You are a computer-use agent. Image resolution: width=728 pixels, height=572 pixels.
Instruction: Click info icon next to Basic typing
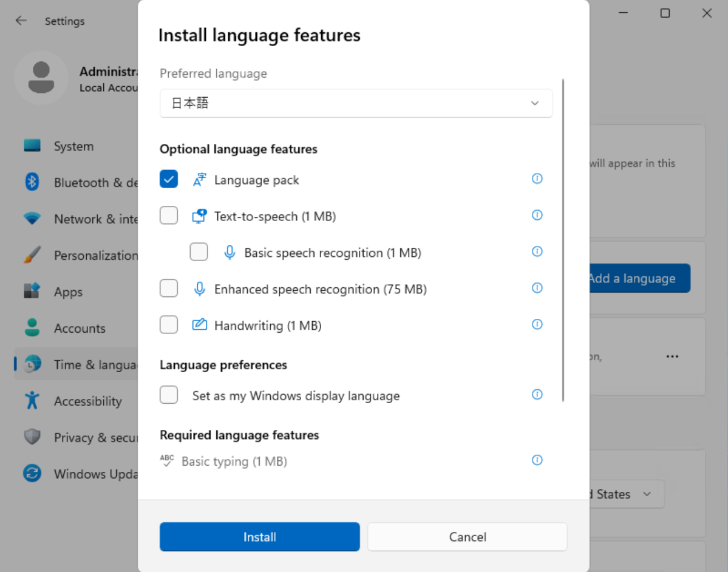pos(537,460)
